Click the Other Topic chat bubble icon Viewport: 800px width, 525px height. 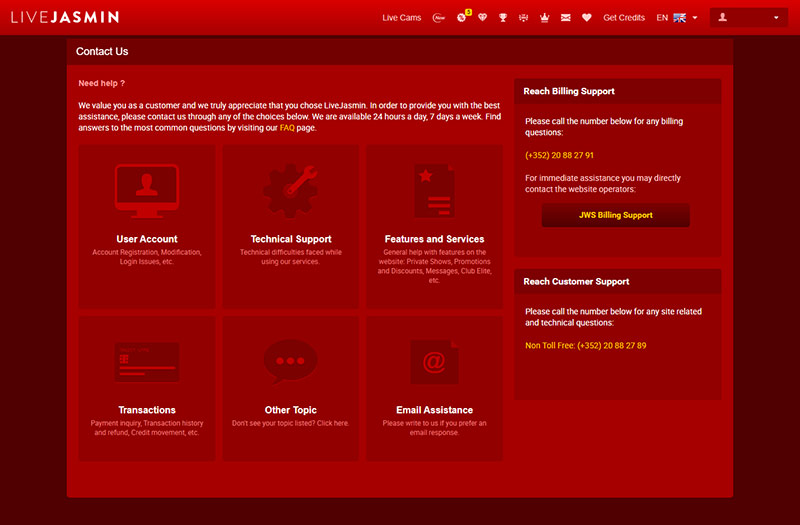coord(291,362)
